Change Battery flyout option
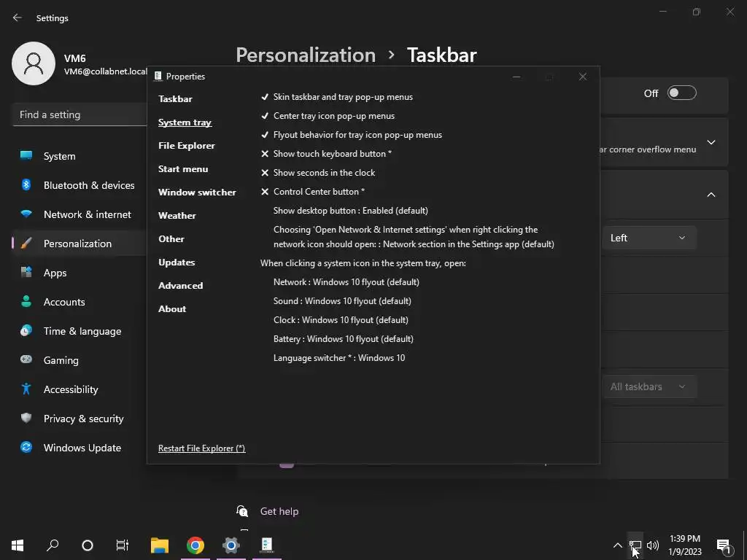This screenshot has height=560, width=747. [344, 339]
